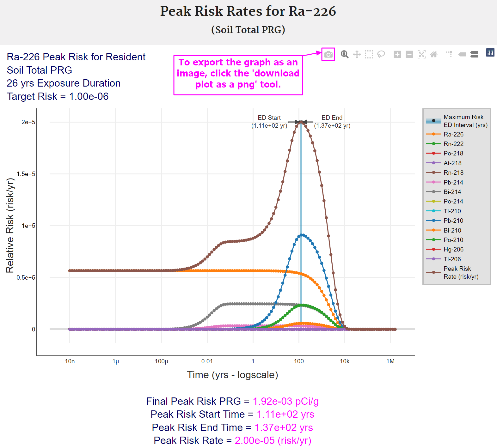Click the 0.01 x-axis tick label
The height and width of the screenshot is (448, 497).
[x=207, y=361]
